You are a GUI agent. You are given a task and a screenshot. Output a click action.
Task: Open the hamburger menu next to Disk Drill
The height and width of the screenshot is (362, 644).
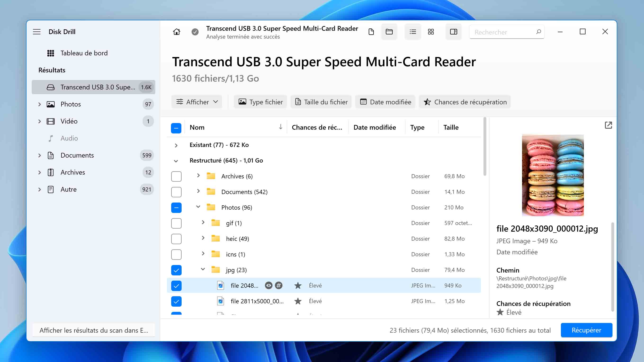(x=37, y=32)
